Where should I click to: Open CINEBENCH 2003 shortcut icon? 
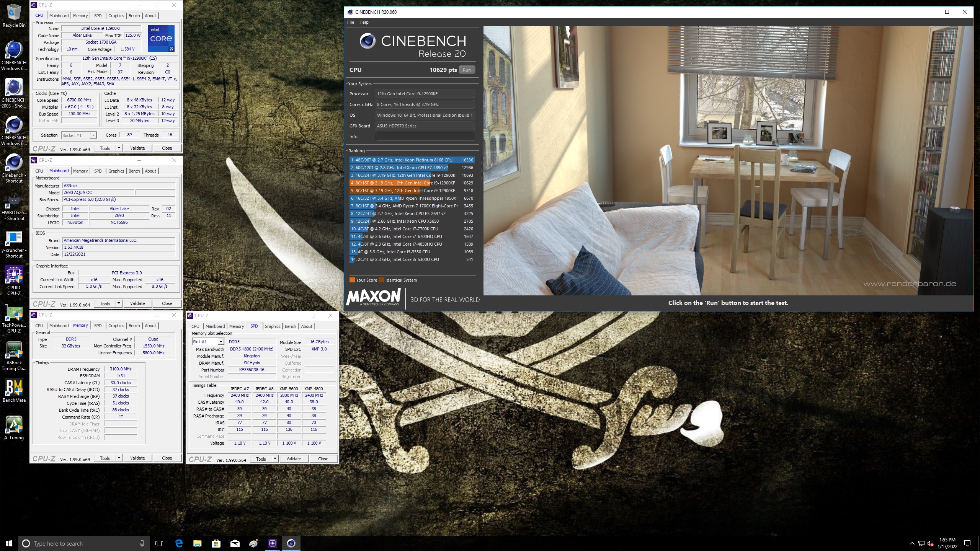[x=14, y=93]
